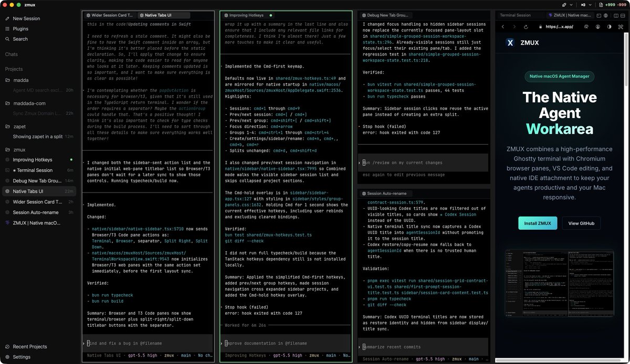Open the Debug New Tab Grou... sidebar session
This screenshot has height=364, width=630.
(x=39, y=180)
